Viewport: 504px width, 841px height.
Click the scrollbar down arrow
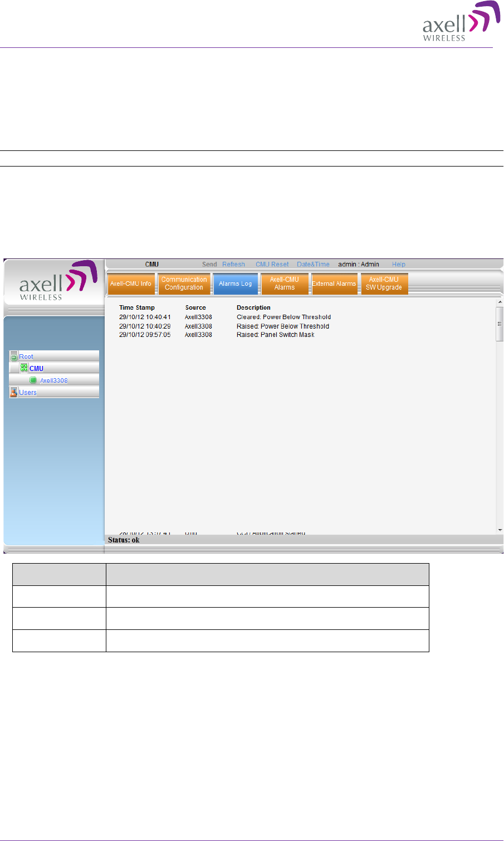pyautogui.click(x=500, y=530)
